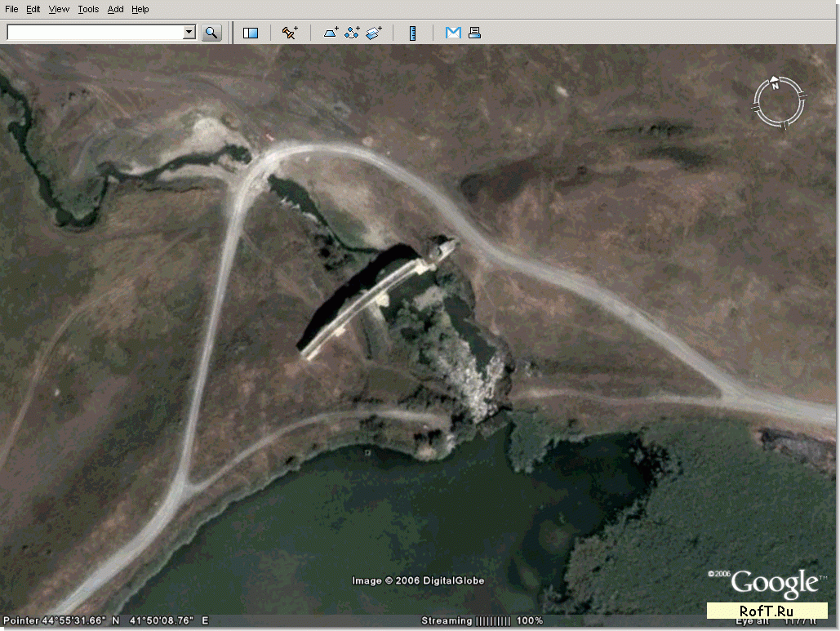840x631 pixels.
Task: Toggle the sidebar panel visibility
Action: coord(251,33)
